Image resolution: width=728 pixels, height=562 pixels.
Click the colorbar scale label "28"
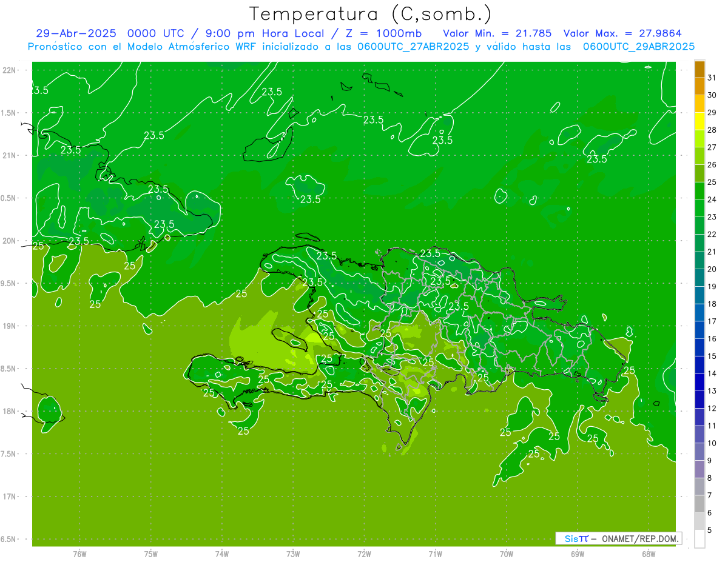click(712, 130)
